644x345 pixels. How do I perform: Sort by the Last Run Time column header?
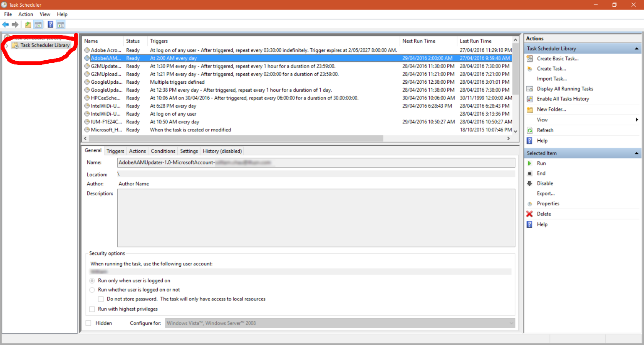[485, 41]
